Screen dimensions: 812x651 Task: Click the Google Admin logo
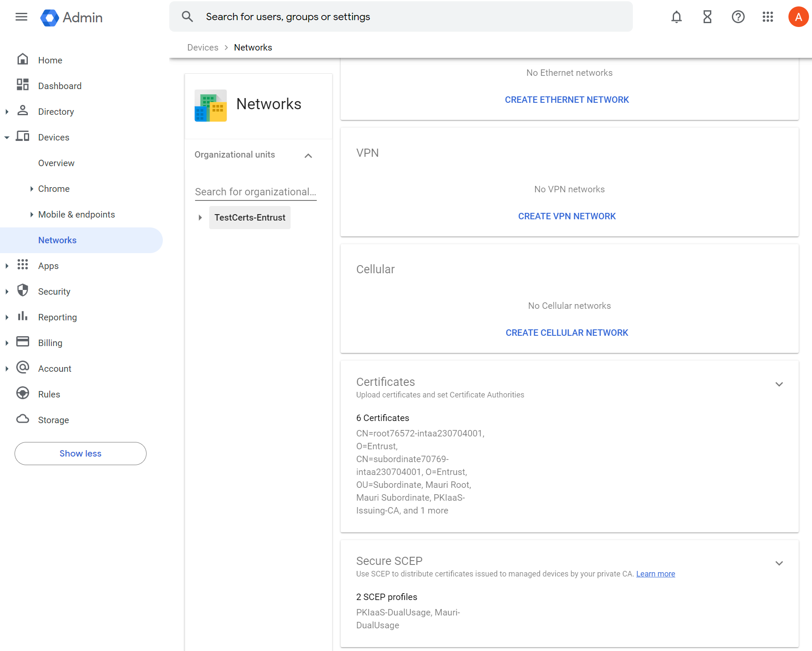[x=72, y=18]
